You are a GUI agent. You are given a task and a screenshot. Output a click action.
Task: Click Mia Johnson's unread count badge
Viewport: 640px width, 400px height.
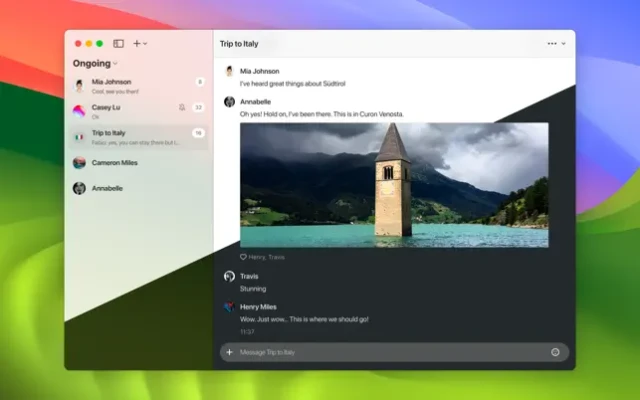click(x=200, y=82)
